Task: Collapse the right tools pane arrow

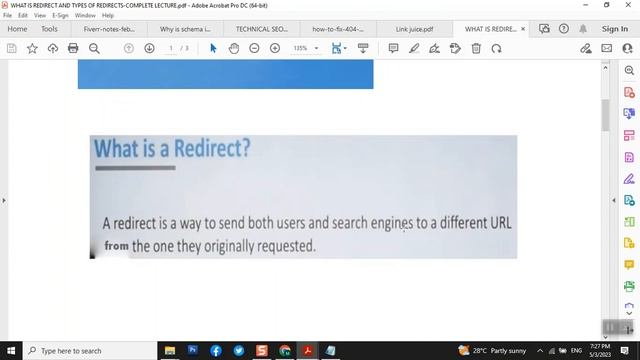Action: (614, 200)
